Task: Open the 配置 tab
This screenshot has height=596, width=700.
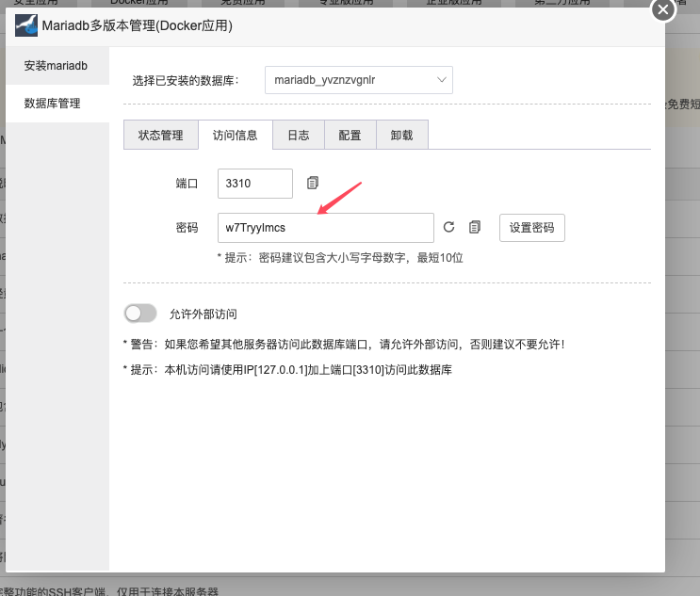Action: tap(350, 135)
